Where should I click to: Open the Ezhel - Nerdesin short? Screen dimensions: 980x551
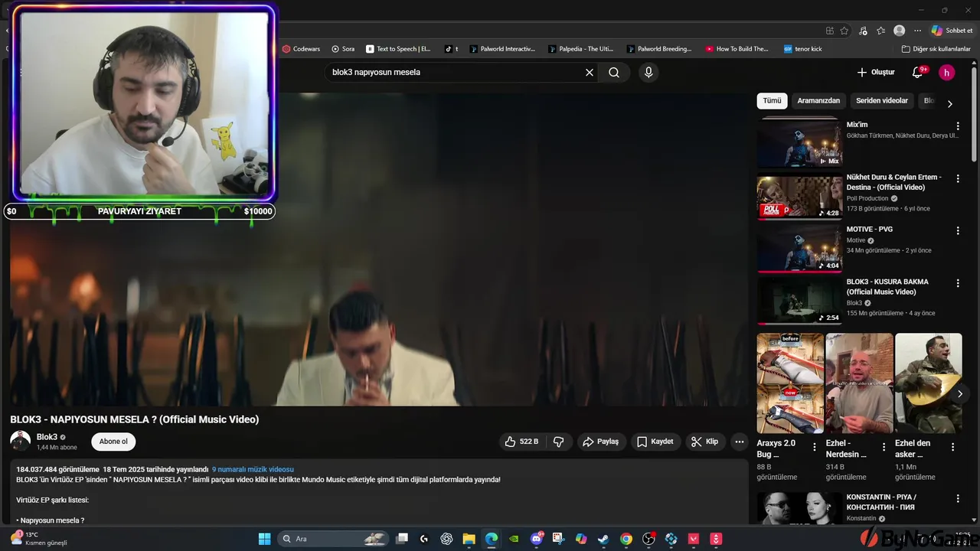(859, 383)
